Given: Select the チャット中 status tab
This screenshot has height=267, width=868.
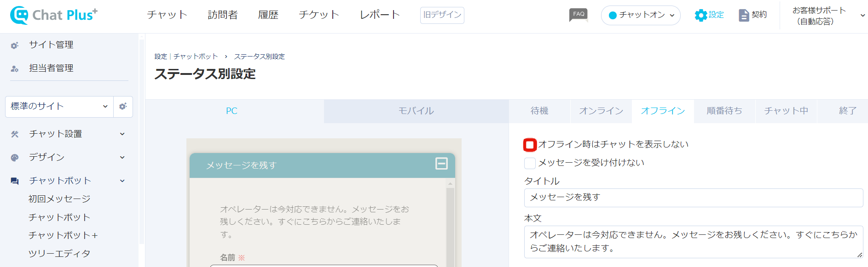Looking at the screenshot, I should [x=786, y=111].
